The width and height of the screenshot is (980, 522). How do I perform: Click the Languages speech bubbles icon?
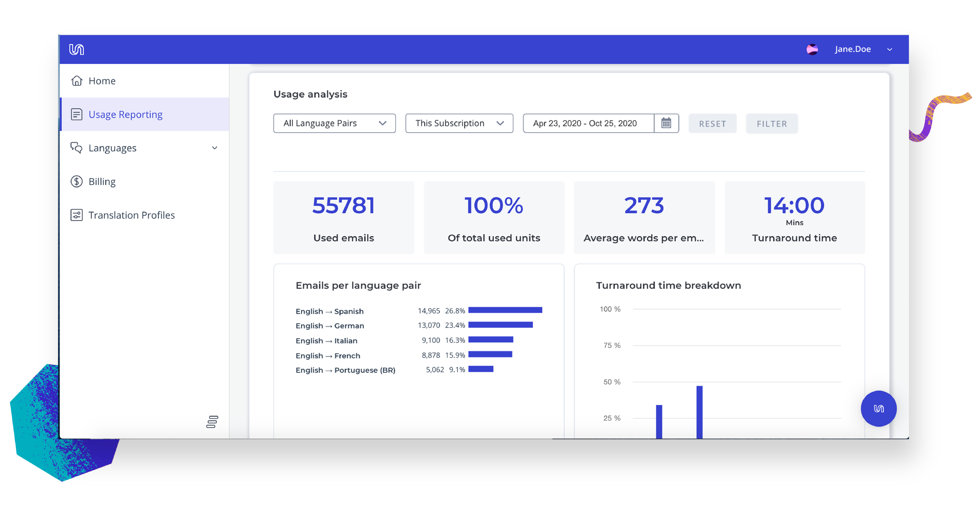(76, 148)
